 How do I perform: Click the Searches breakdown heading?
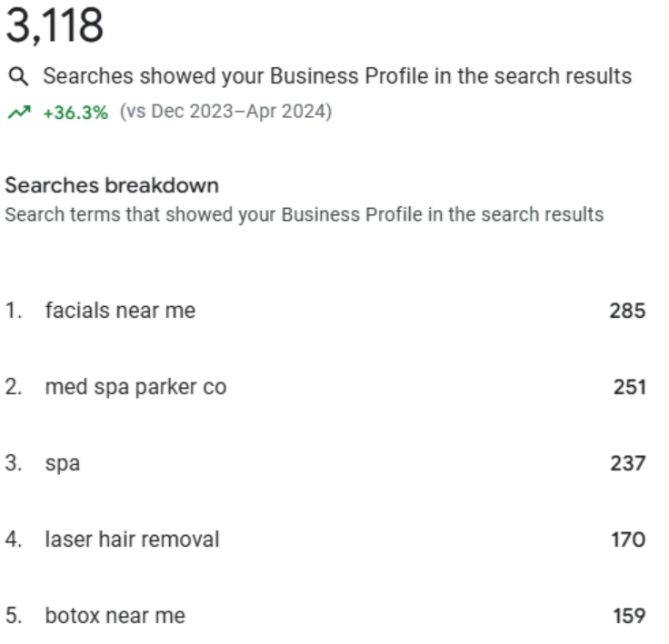(x=112, y=185)
